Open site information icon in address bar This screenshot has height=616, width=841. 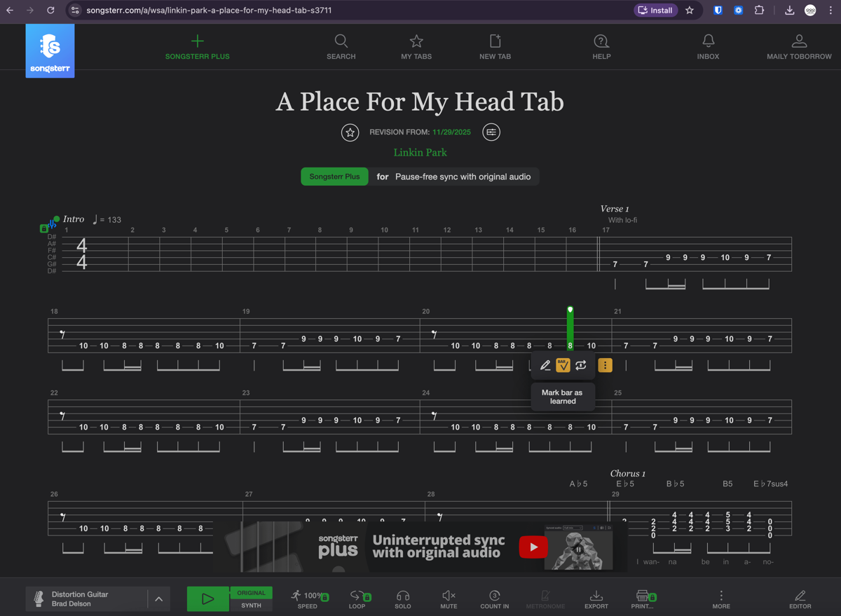[x=75, y=11]
